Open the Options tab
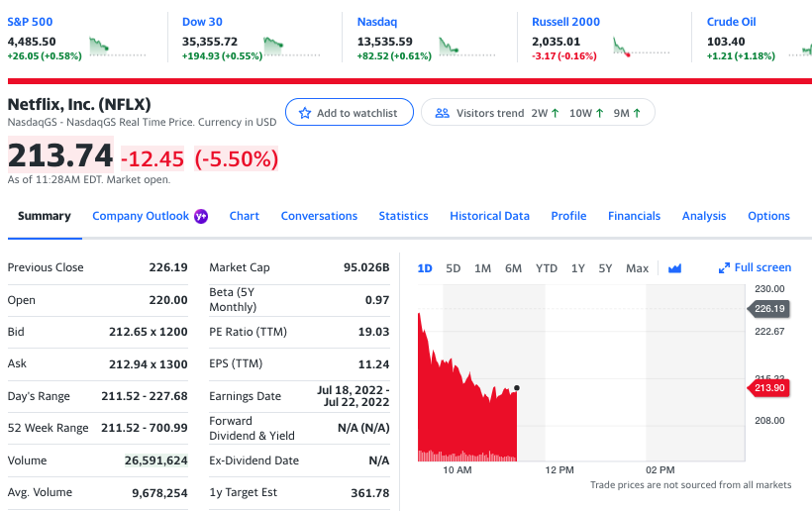This screenshot has height=511, width=812. (x=768, y=216)
